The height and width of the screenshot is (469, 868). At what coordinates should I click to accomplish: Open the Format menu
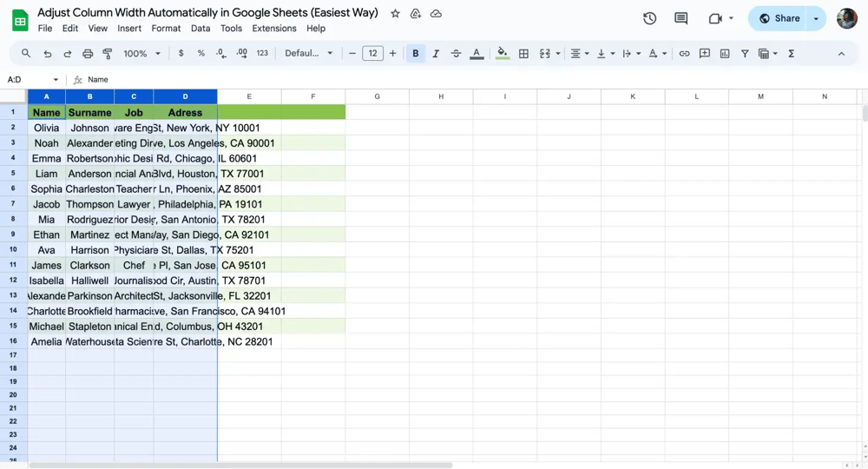click(166, 29)
